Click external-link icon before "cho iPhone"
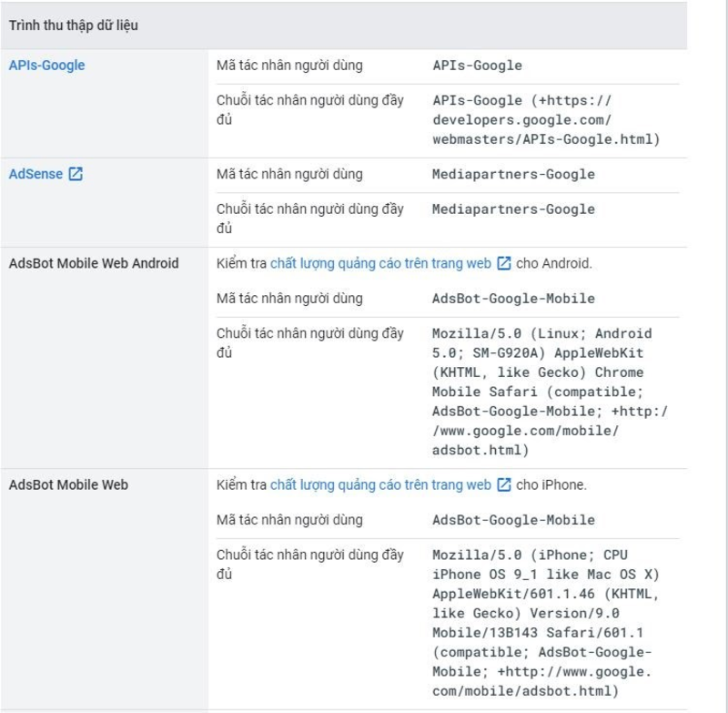 pyautogui.click(x=504, y=484)
